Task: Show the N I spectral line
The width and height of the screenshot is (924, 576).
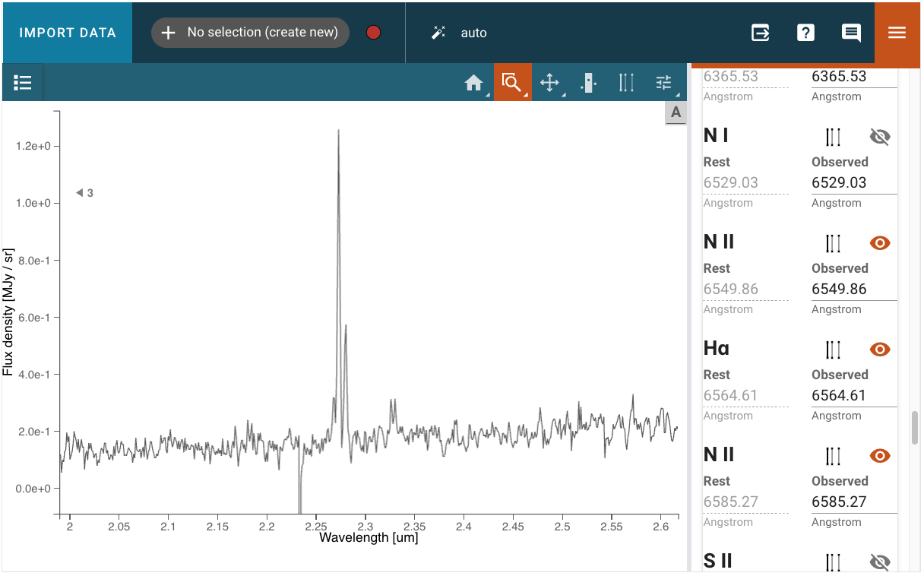Action: (x=879, y=137)
